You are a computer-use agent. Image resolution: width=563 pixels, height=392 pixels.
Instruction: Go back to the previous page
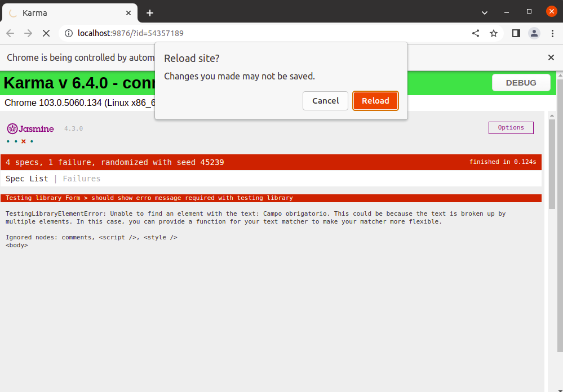[10, 33]
